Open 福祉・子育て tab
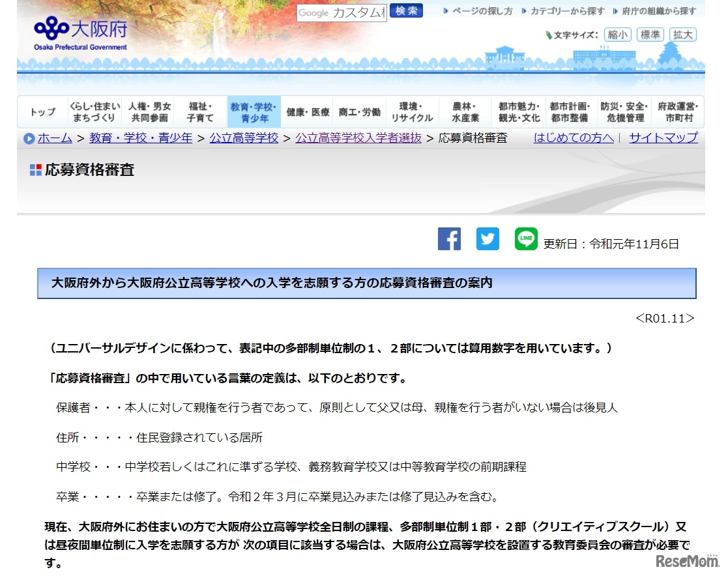Viewport: 728px width, 576px height. pos(200,112)
